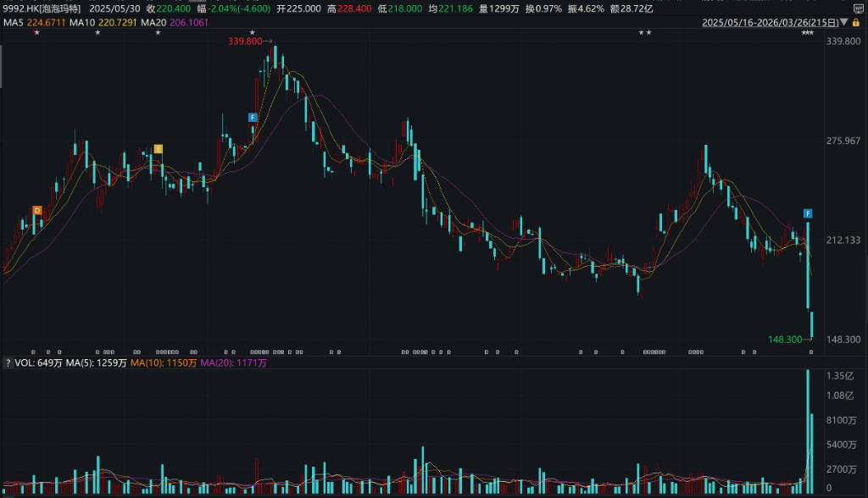Image resolution: width=868 pixels, height=498 pixels.
Task: Click the green 148.300 low price annotation
Action: pos(785,339)
